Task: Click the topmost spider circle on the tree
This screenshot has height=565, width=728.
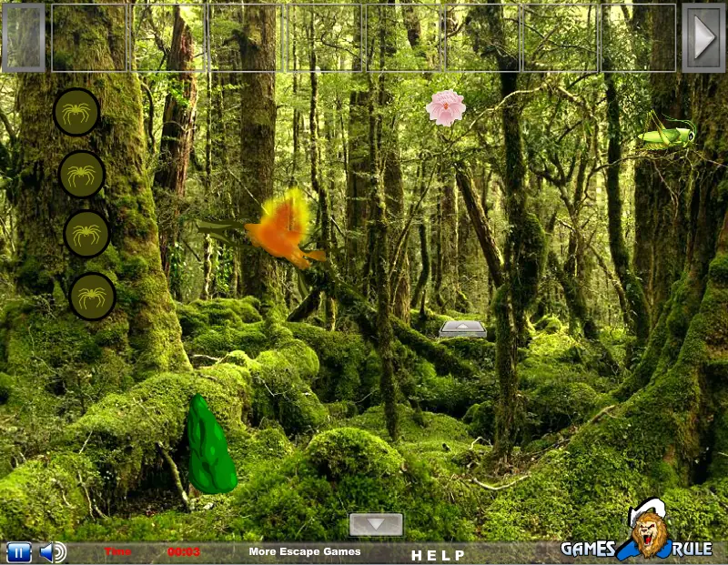Action: click(76, 112)
